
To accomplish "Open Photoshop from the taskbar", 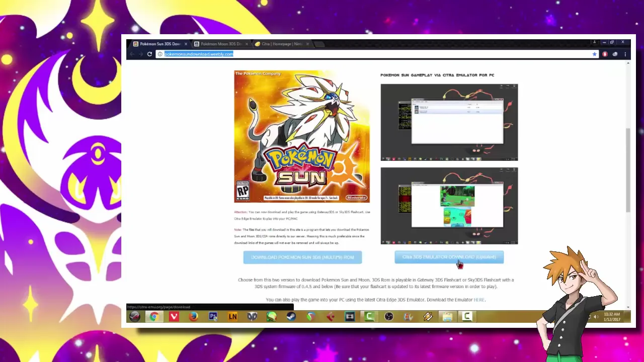I will (213, 316).
